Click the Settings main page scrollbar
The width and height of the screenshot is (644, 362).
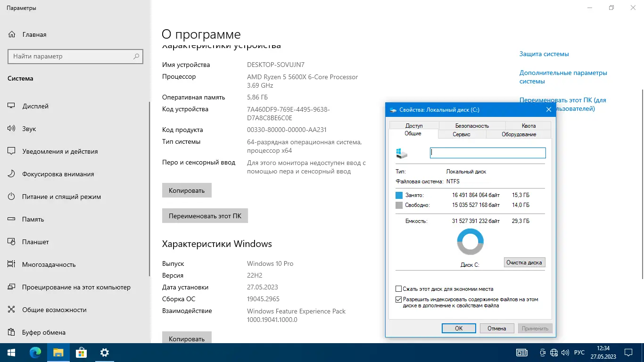pos(642,184)
